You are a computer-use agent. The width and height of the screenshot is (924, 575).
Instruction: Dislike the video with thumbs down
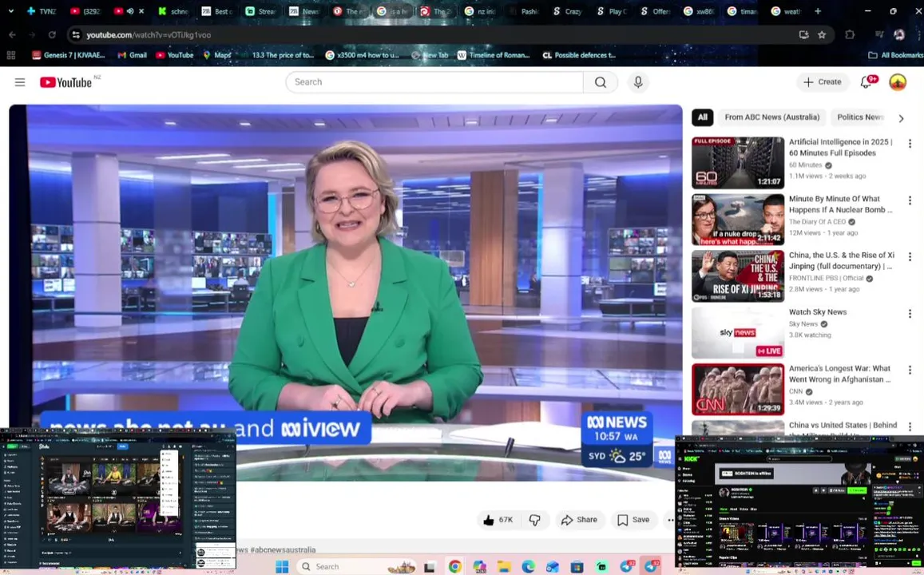pyautogui.click(x=534, y=520)
